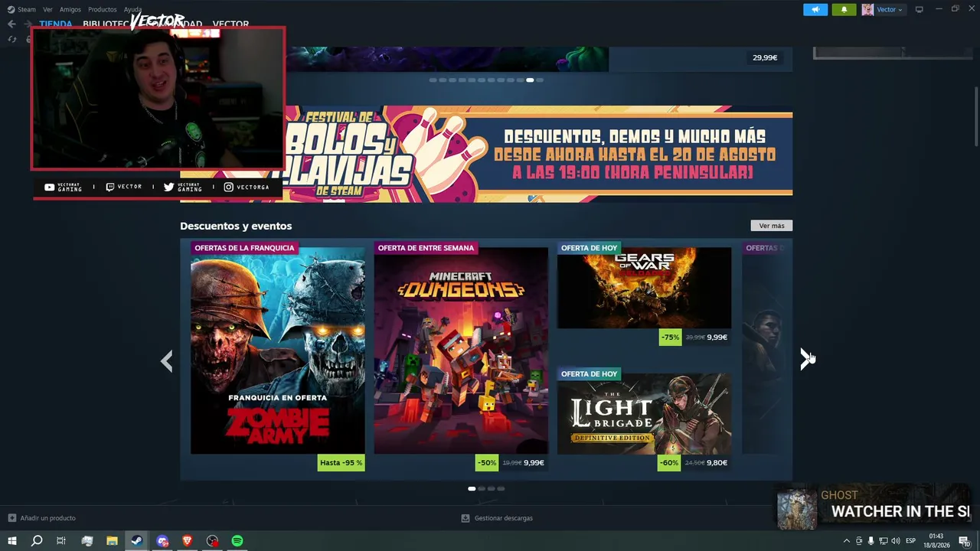This screenshot has height=551, width=980.
Task: Open Task View on the taskbar
Action: coord(61,541)
